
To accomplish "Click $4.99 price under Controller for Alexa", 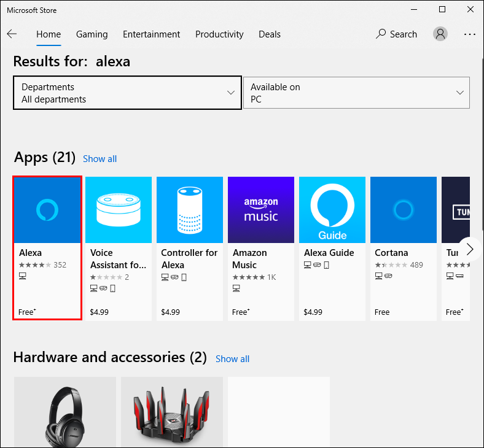I will [x=170, y=312].
